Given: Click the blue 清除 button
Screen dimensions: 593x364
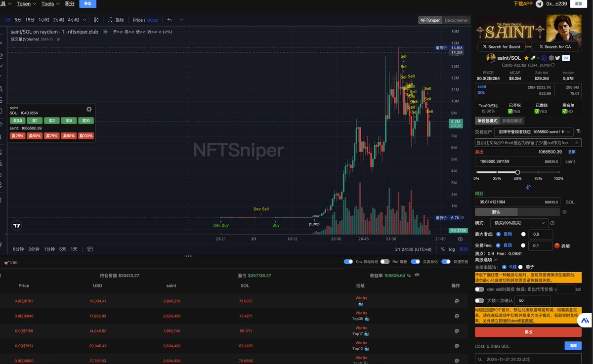Looking at the screenshot, I should (573, 346).
